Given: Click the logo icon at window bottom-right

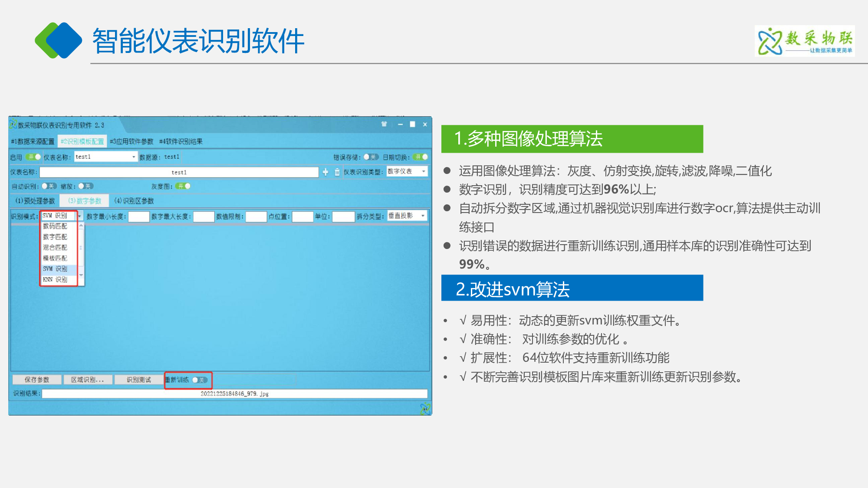Looking at the screenshot, I should [425, 409].
